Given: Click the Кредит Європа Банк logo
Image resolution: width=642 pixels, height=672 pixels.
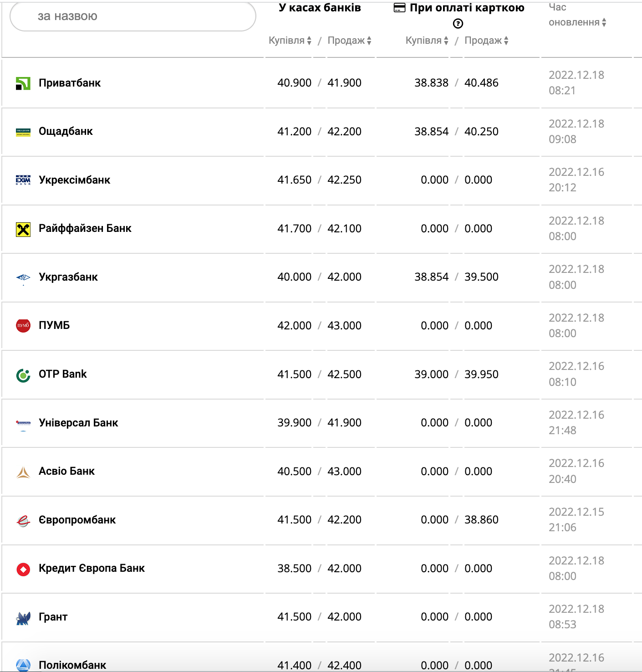Looking at the screenshot, I should [x=23, y=569].
